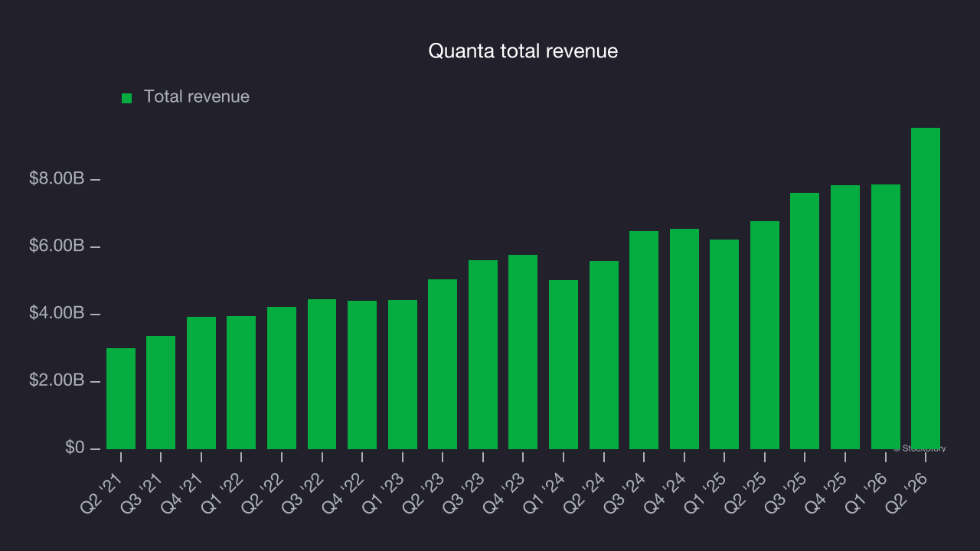Pick the Q2 '24 revenue bar
Viewport: 980px width, 551px height.
[x=604, y=355]
